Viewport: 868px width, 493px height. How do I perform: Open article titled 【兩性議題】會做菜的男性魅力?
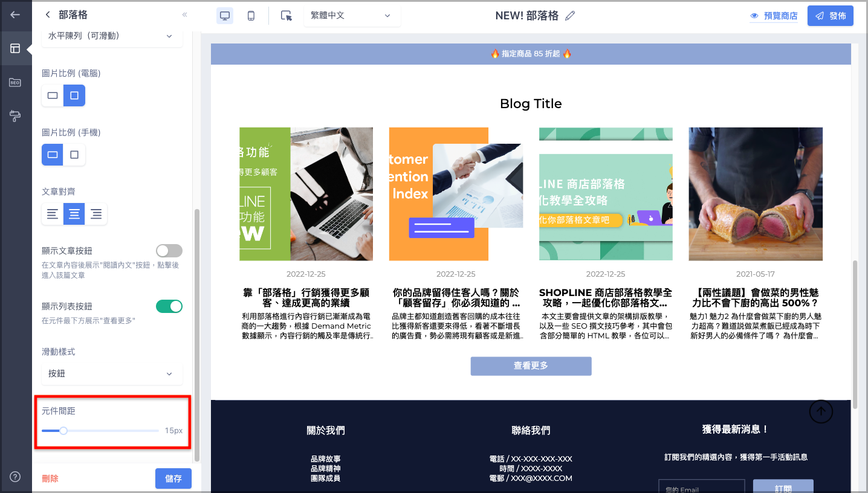tap(756, 298)
